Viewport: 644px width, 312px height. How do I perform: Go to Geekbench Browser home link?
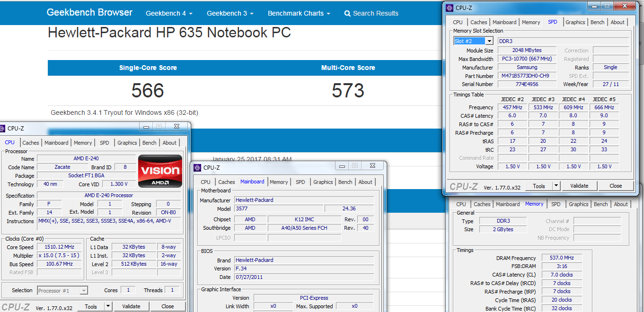point(89,12)
